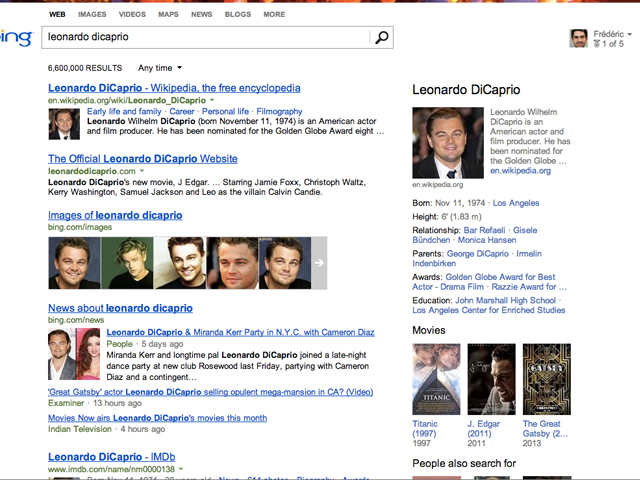The height and width of the screenshot is (480, 640).
Task: Open the Monica Hansen relationship link
Action: pyautogui.click(x=487, y=240)
